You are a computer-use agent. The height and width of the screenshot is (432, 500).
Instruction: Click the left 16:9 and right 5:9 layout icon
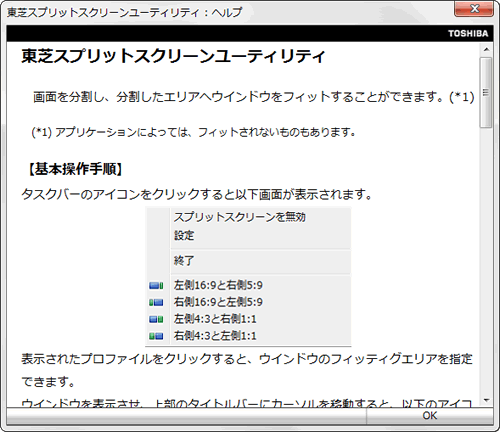[156, 285]
